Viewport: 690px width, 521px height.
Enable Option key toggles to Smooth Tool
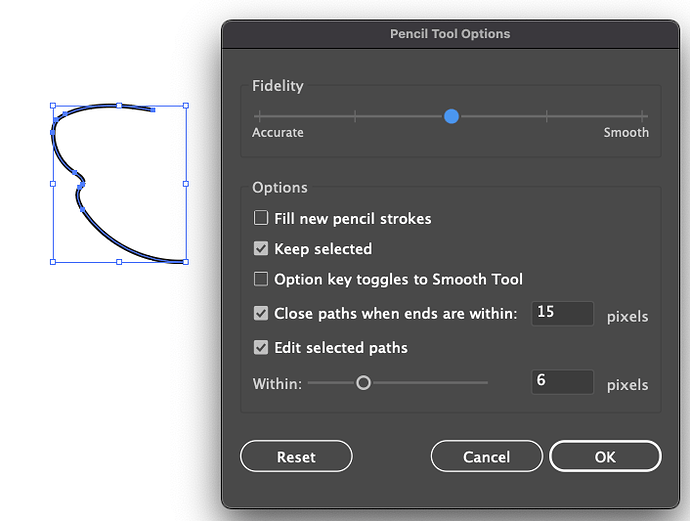pos(261,280)
